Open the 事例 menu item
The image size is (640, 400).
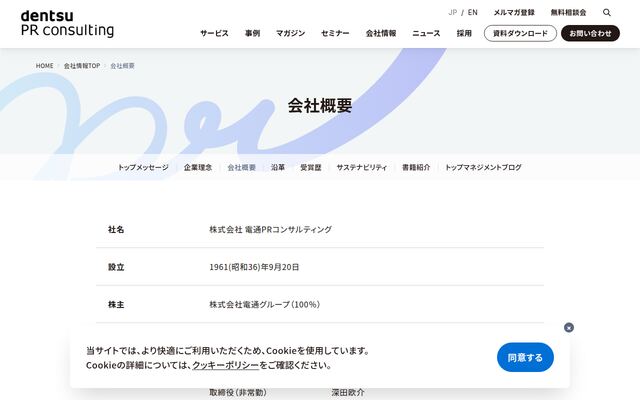click(x=252, y=33)
